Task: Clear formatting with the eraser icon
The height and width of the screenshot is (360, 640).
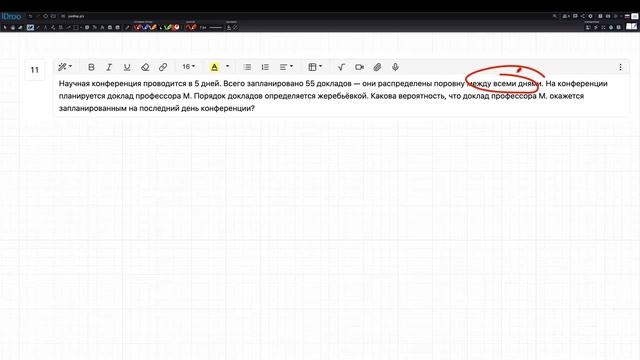Action: pyautogui.click(x=145, y=67)
